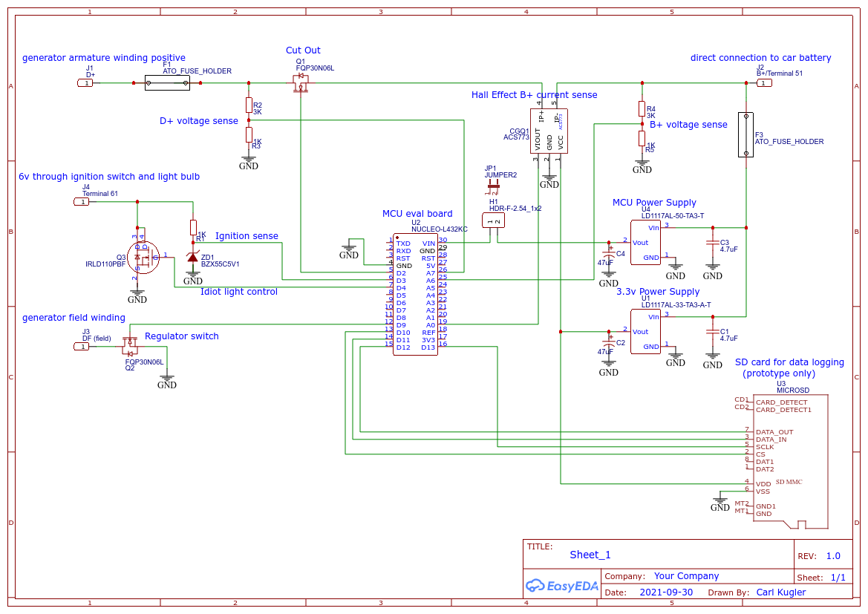This screenshot has width=868, height=614.
Task: Select the 'D+ voltage sense' label
Action: click(x=199, y=121)
